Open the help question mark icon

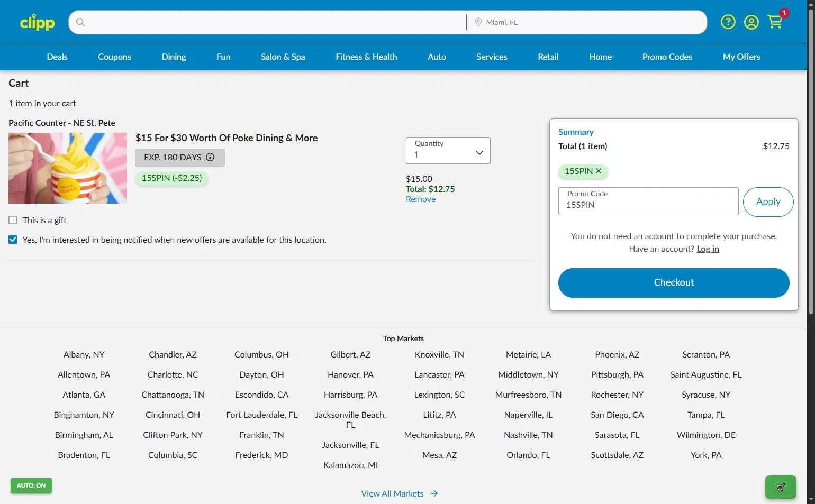point(728,22)
